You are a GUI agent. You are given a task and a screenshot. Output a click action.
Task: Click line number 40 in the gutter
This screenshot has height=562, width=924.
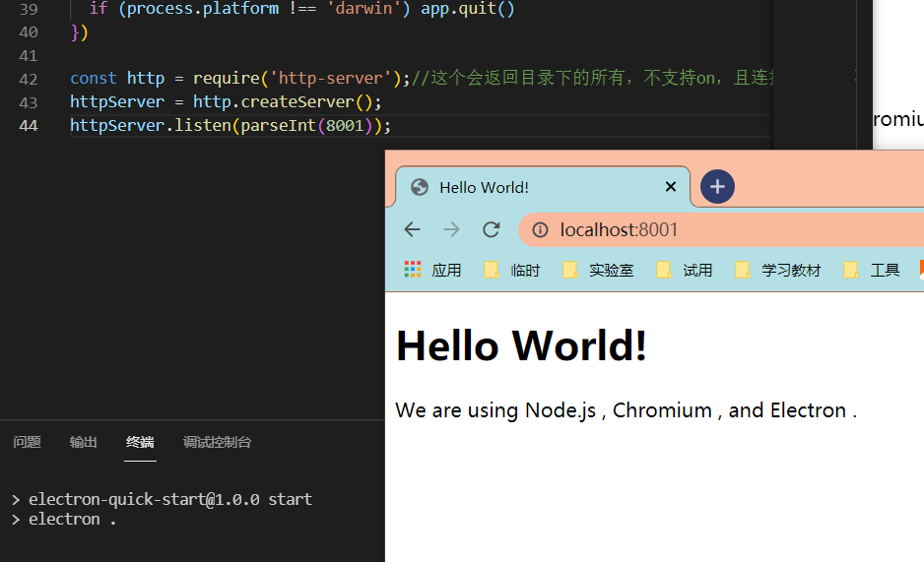pyautogui.click(x=29, y=31)
